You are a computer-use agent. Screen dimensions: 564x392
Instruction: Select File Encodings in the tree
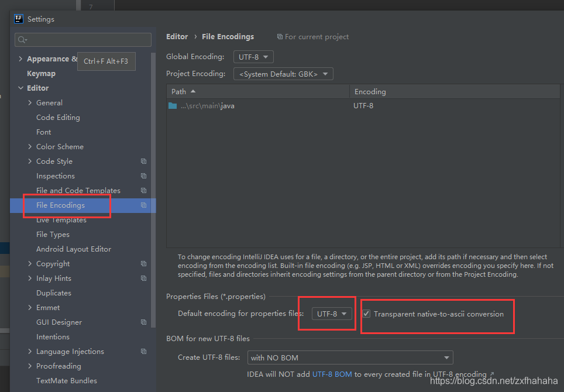[60, 205]
